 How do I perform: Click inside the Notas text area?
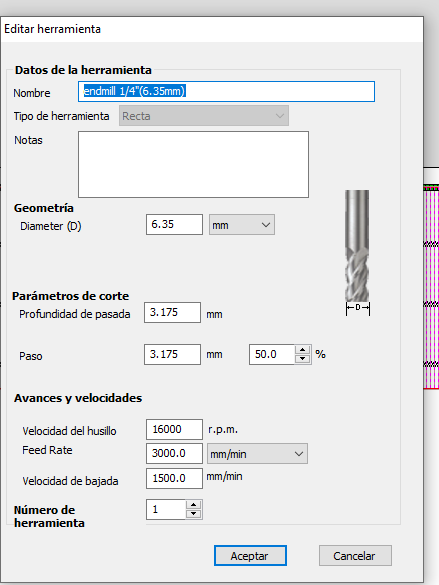193,164
